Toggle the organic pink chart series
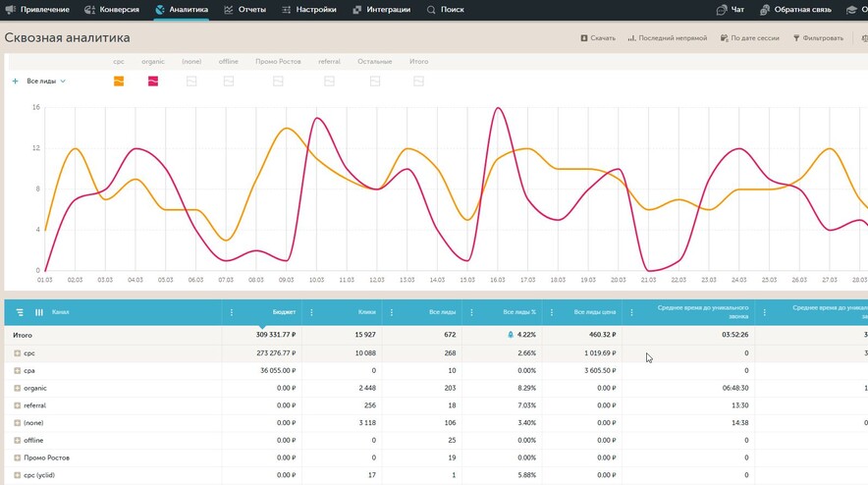Image resolution: width=868 pixels, height=485 pixels. 153,81
